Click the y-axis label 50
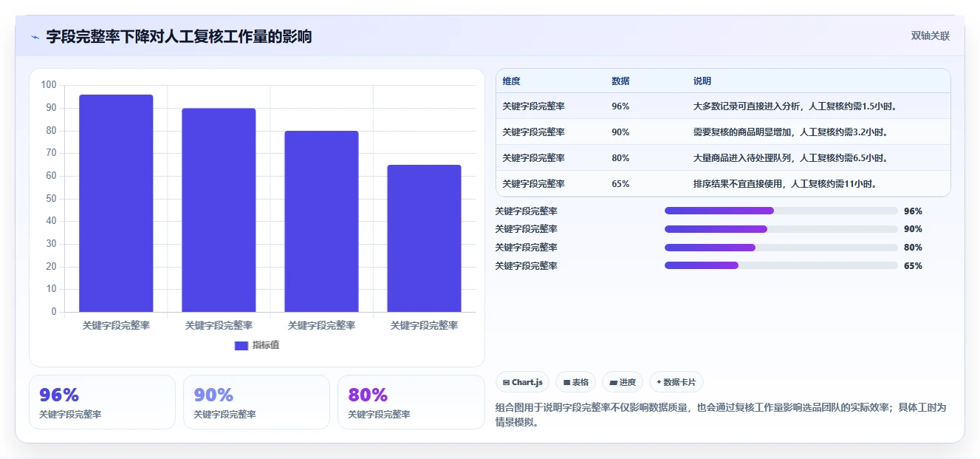Screen dimensions: 980x459 pyautogui.click(x=51, y=198)
